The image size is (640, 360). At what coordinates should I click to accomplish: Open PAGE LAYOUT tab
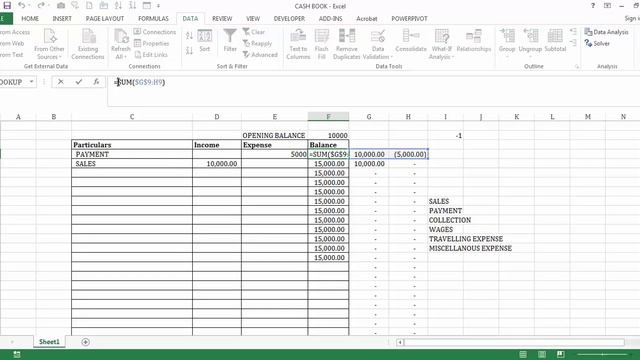[105, 19]
